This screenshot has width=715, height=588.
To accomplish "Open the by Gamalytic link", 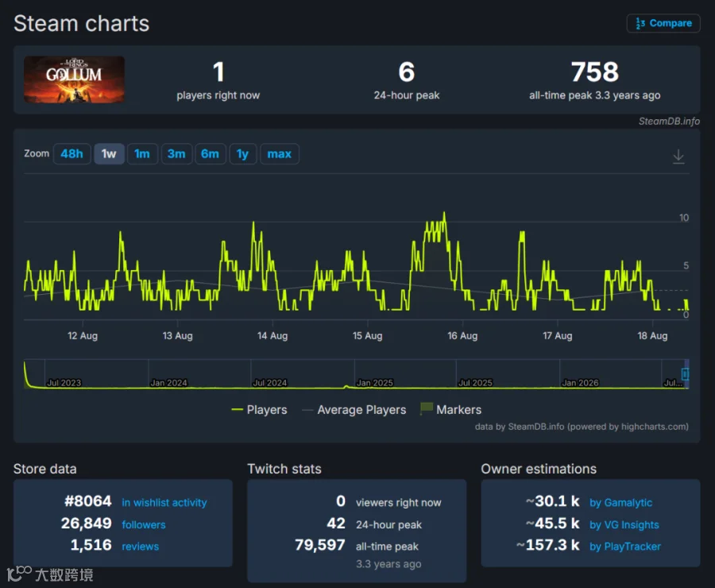I will point(620,502).
